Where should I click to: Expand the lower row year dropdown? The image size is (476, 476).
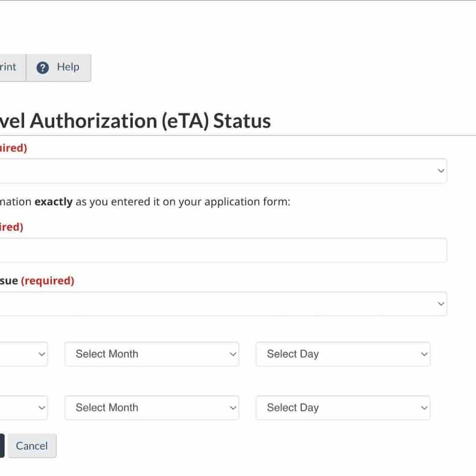click(23, 407)
